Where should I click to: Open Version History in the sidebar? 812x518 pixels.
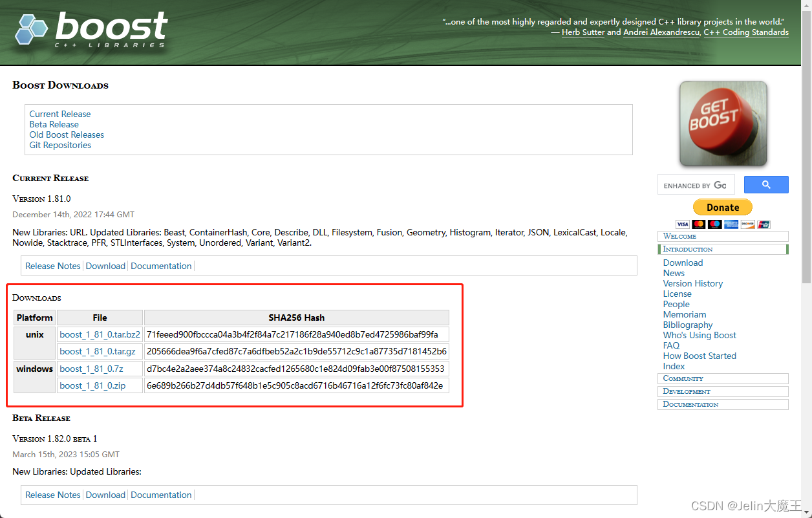click(693, 283)
